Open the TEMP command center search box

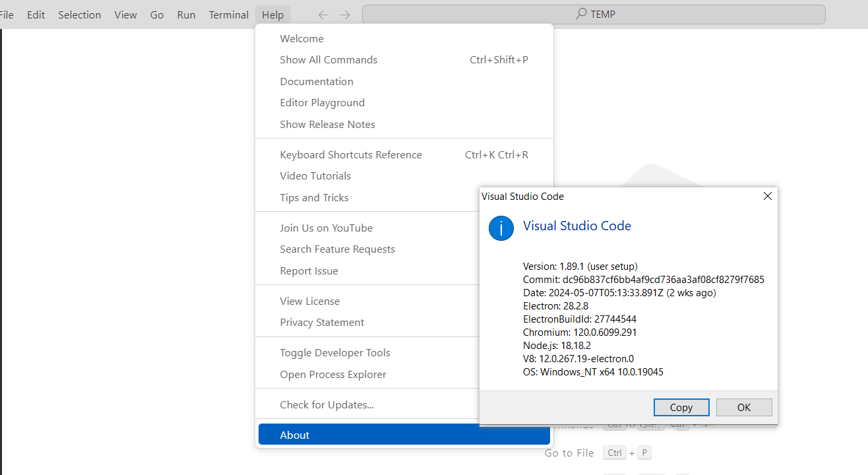click(594, 15)
